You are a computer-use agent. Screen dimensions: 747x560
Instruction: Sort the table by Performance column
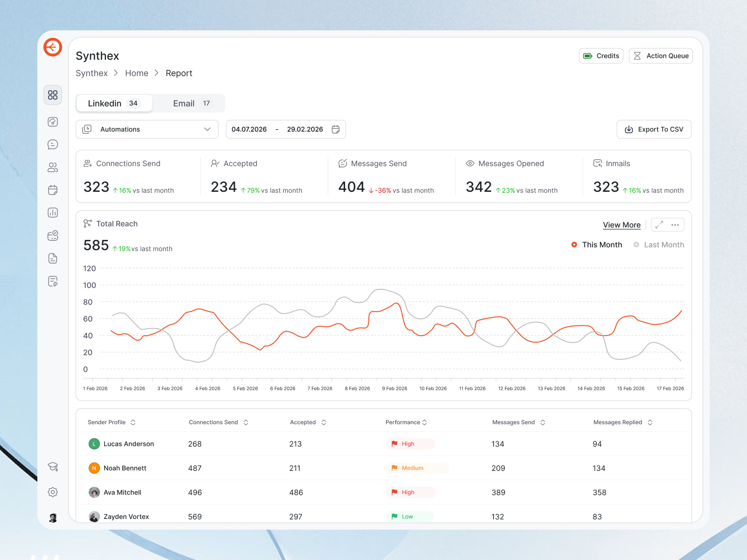point(424,422)
